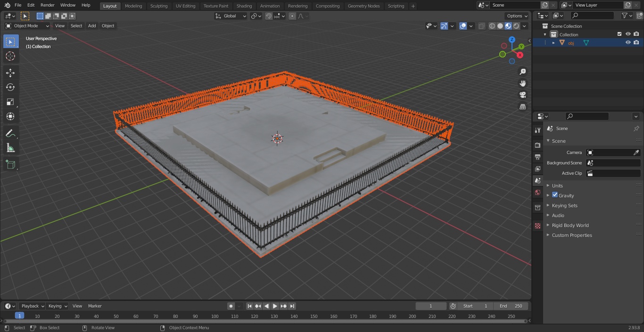This screenshot has height=332, width=644.
Task: Toggle the Gravity checkbox
Action: [555, 195]
